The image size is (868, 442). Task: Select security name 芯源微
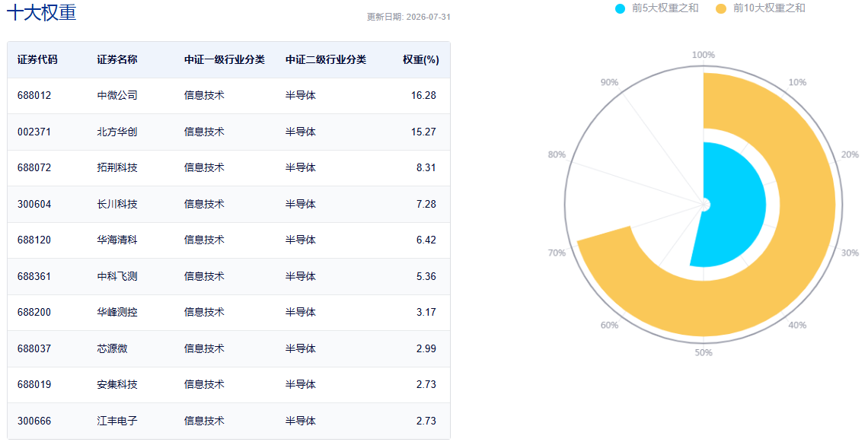click(x=113, y=348)
